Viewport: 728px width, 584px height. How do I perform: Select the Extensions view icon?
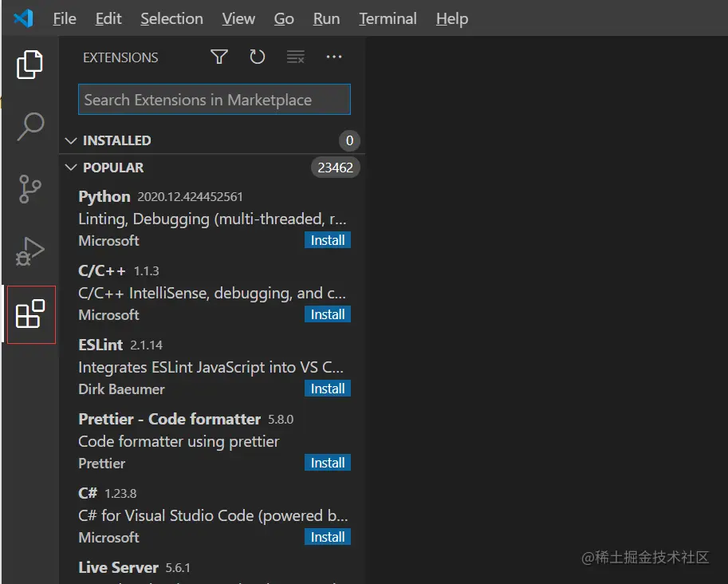click(30, 314)
